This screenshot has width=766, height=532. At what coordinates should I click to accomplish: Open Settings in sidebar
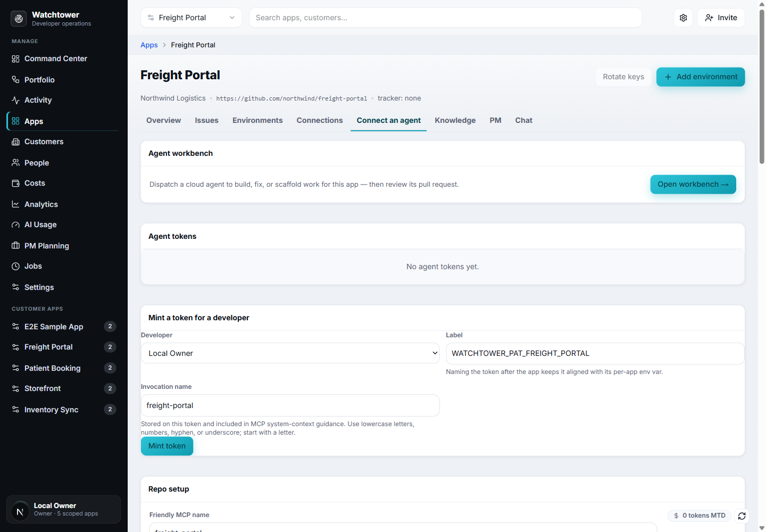pyautogui.click(x=63, y=287)
